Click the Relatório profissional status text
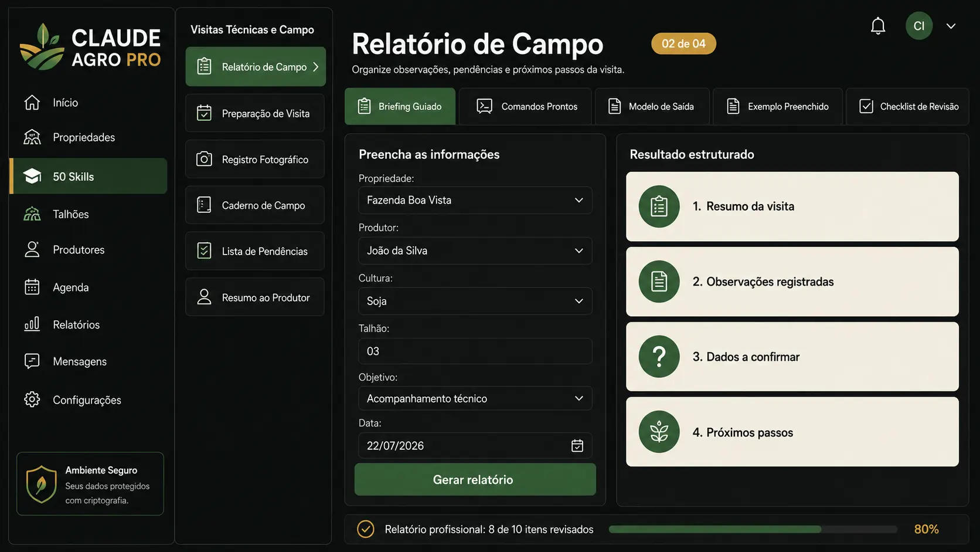 (489, 529)
